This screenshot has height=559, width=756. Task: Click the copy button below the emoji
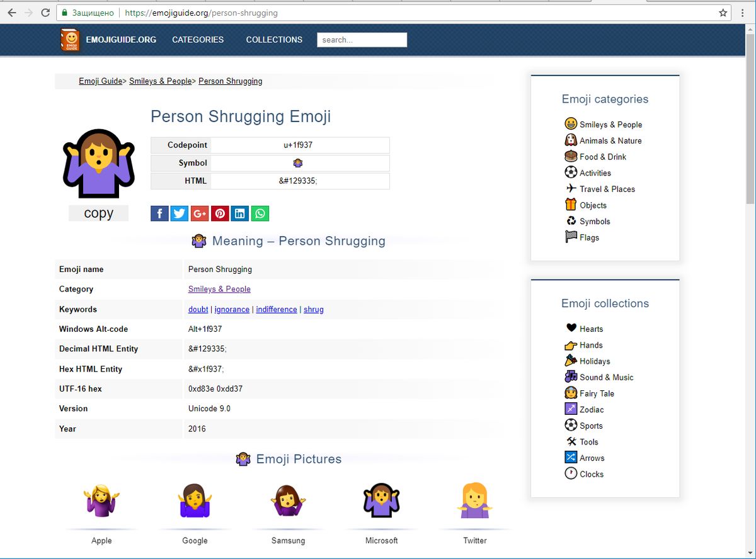[x=98, y=213]
